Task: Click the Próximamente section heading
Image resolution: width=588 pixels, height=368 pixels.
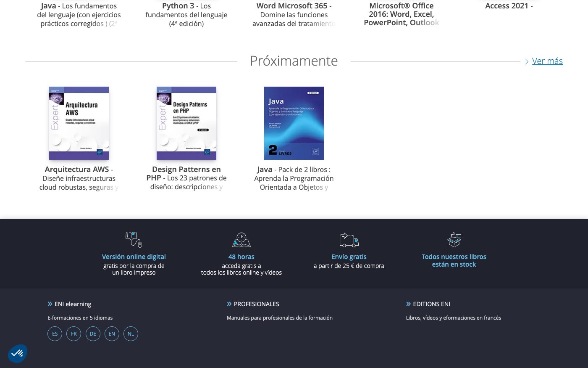Action: 294,61
